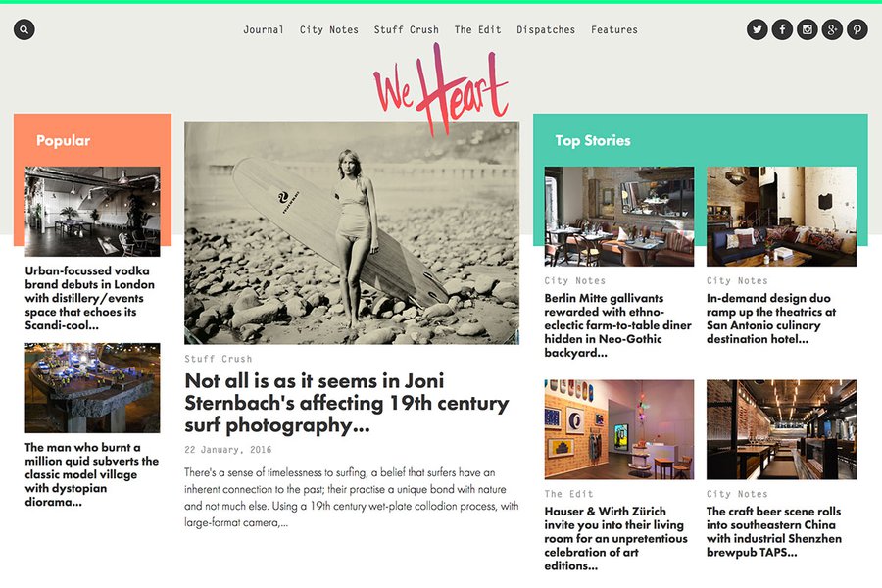Select the Shenzhen brewpub TAPS interior image
The height and width of the screenshot is (588, 882).
coord(781,429)
